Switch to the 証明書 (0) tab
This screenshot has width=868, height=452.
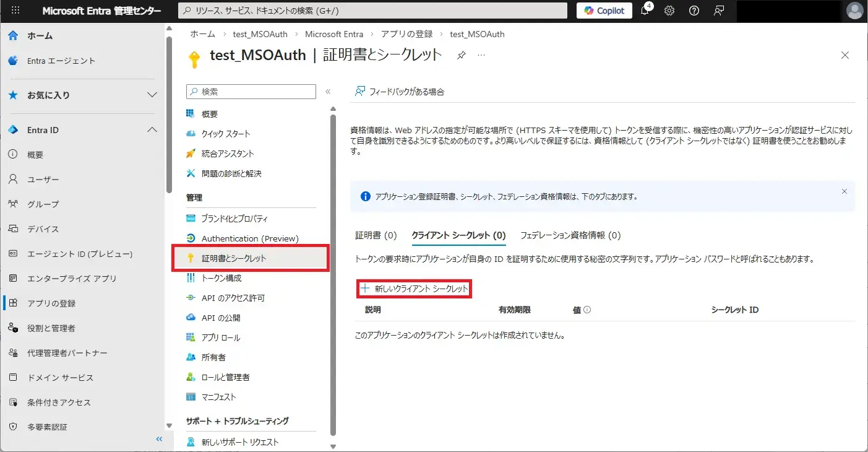point(376,235)
